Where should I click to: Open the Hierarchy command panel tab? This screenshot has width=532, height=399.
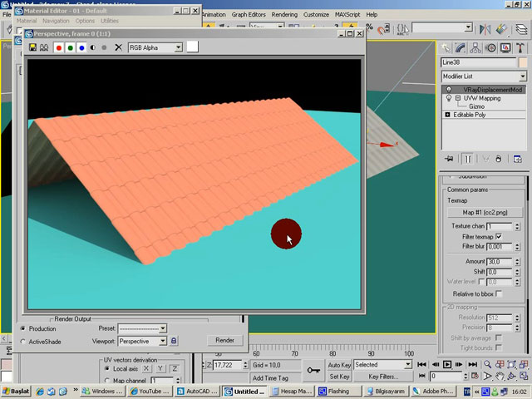pyautogui.click(x=475, y=48)
